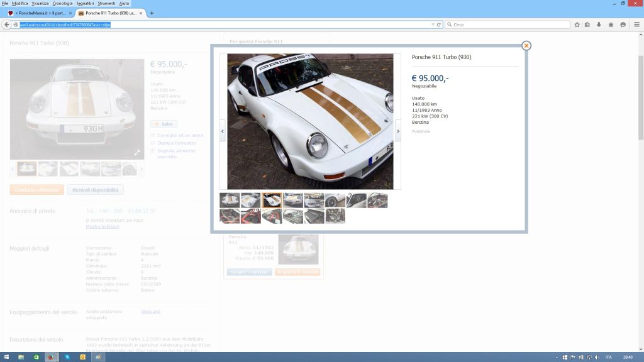Screen dimensions: 644x362
Task: Click the Stampa l'annuncio link
Action: [x=177, y=143]
